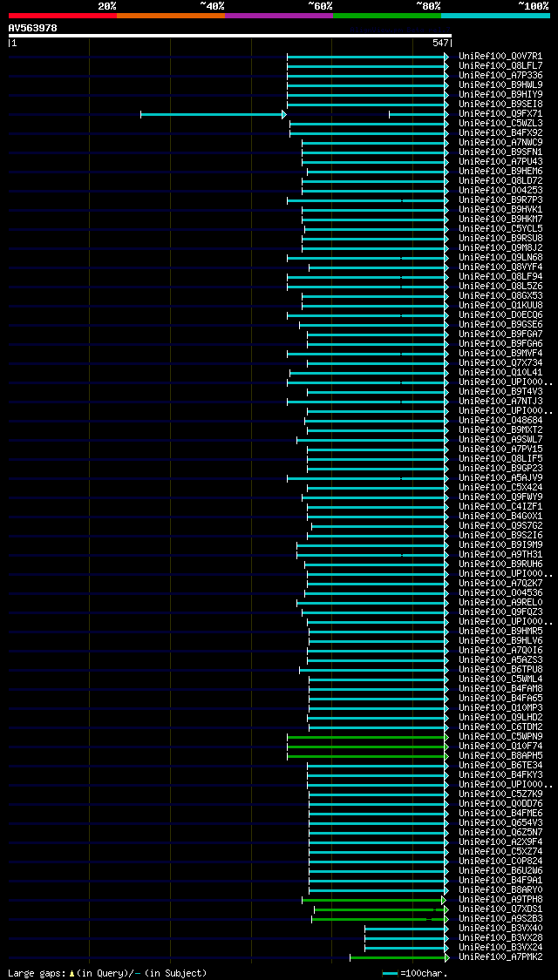Open hit UniRef100_A9S2B3
The image size is (558, 980).
500,919
